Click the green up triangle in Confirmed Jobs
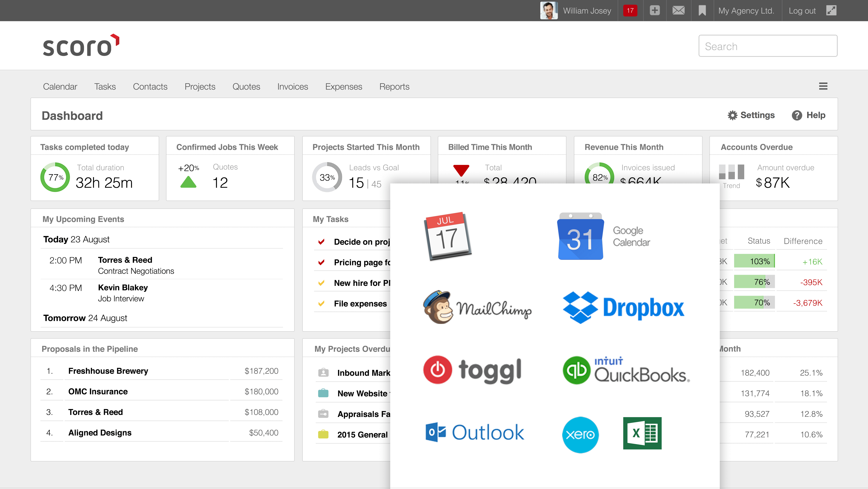The width and height of the screenshot is (868, 489). pos(188,182)
